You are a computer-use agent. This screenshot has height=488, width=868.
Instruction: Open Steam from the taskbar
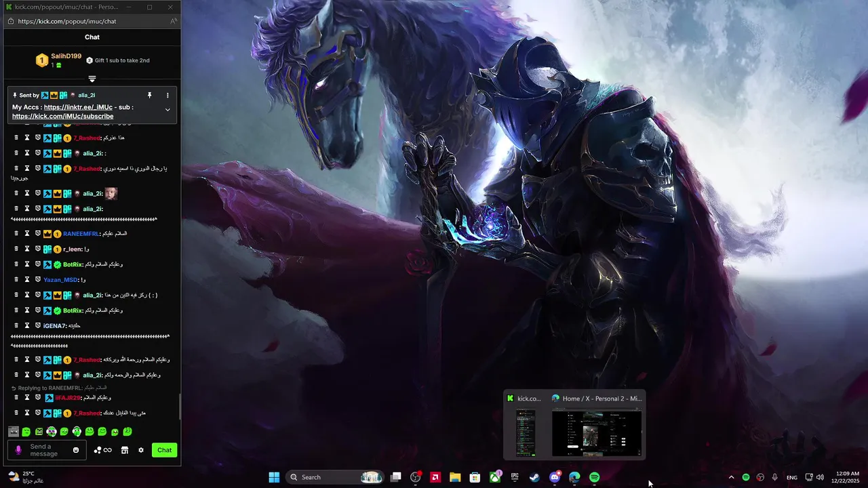[x=534, y=477]
